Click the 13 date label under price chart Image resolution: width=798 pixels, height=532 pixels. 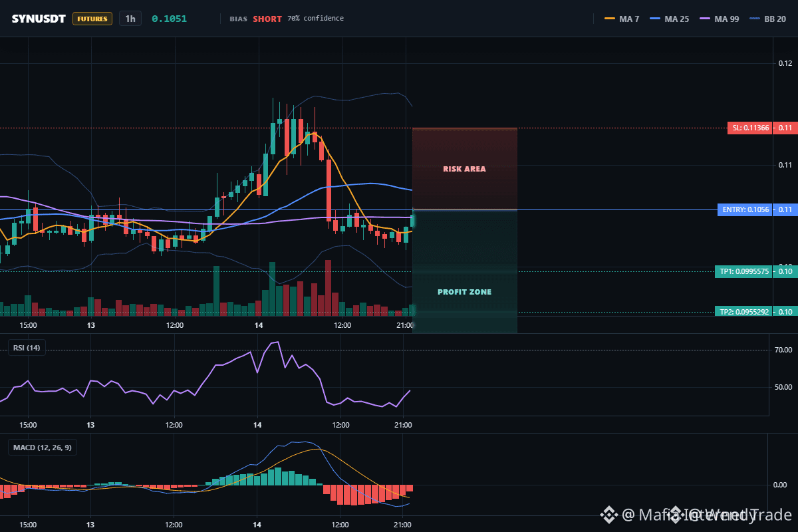[90, 325]
